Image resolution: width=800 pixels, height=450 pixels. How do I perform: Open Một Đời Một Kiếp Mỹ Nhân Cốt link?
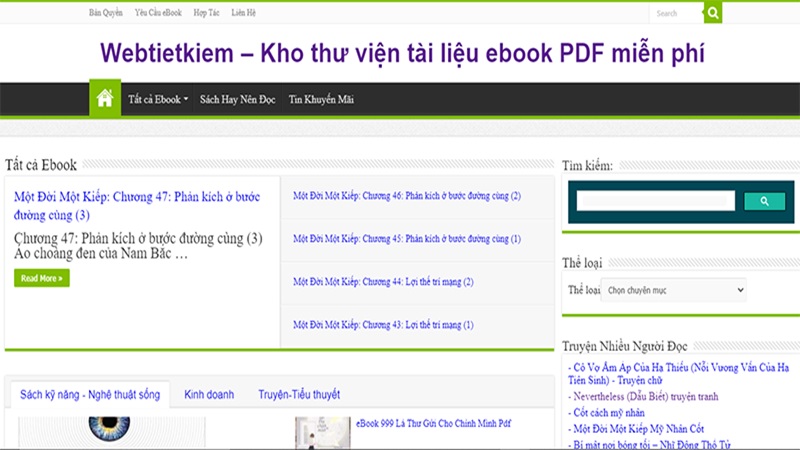636,429
